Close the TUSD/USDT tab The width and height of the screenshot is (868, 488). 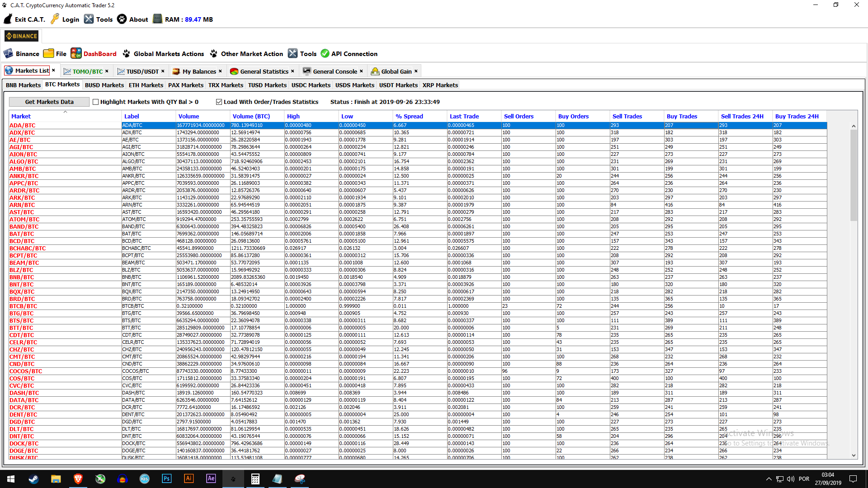[x=163, y=71]
